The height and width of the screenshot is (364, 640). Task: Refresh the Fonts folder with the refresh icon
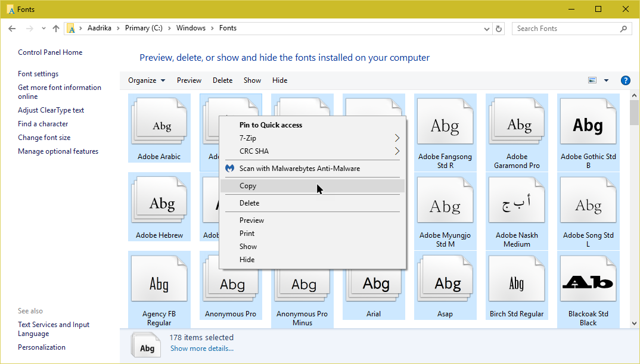[x=499, y=28]
